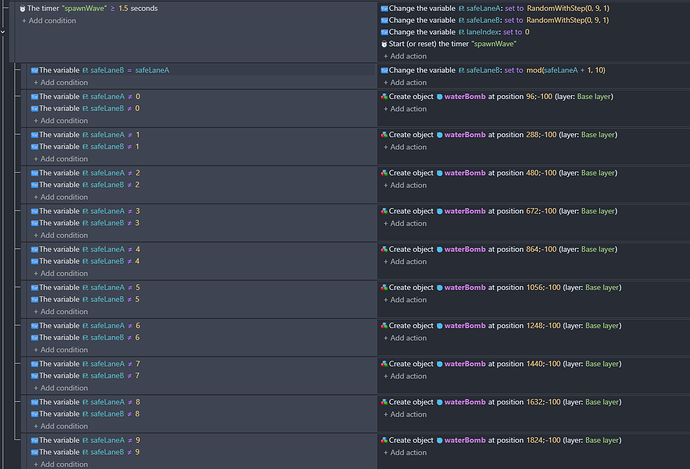Screen dimensions: 690x469
Task: Select the action setting laneIndex to 0
Action: [x=455, y=32]
